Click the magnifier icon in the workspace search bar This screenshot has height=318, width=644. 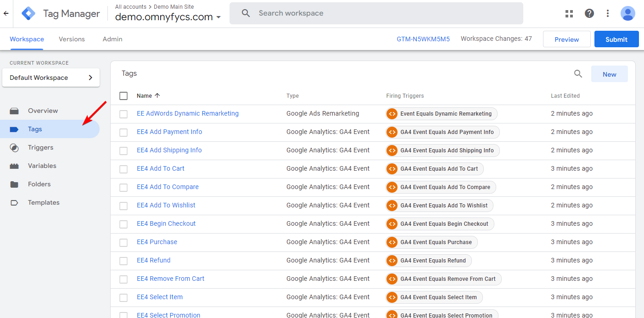coord(246,13)
